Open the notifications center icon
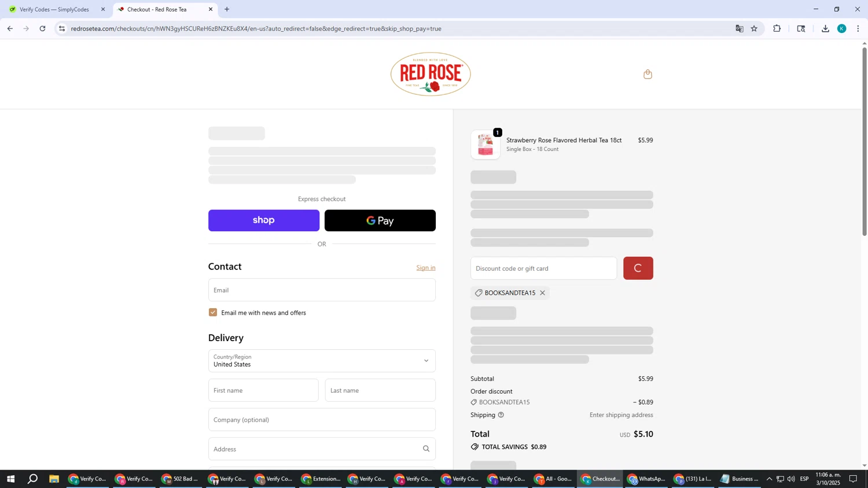868x488 pixels. (853, 479)
